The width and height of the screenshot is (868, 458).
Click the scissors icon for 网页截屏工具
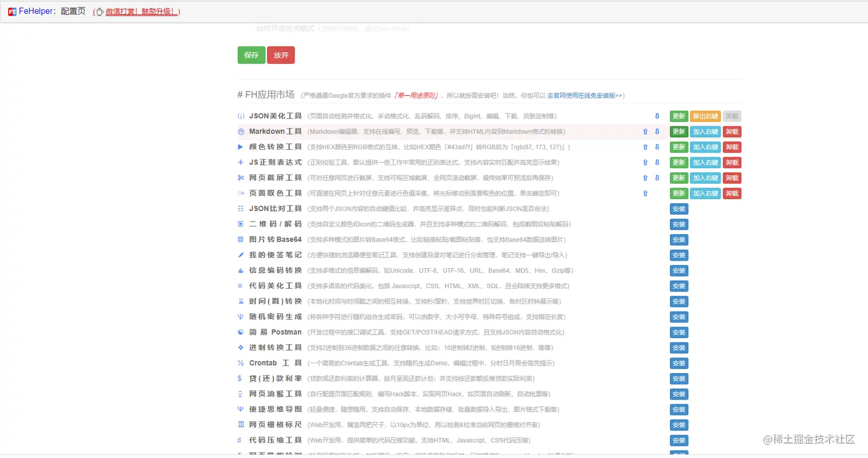(x=241, y=178)
